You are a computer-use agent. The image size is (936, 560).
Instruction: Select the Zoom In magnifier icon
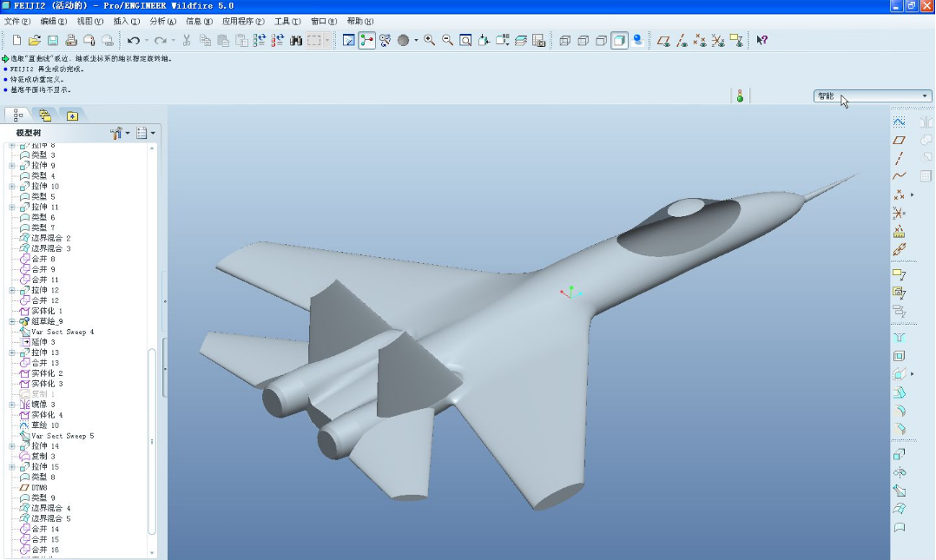[430, 40]
